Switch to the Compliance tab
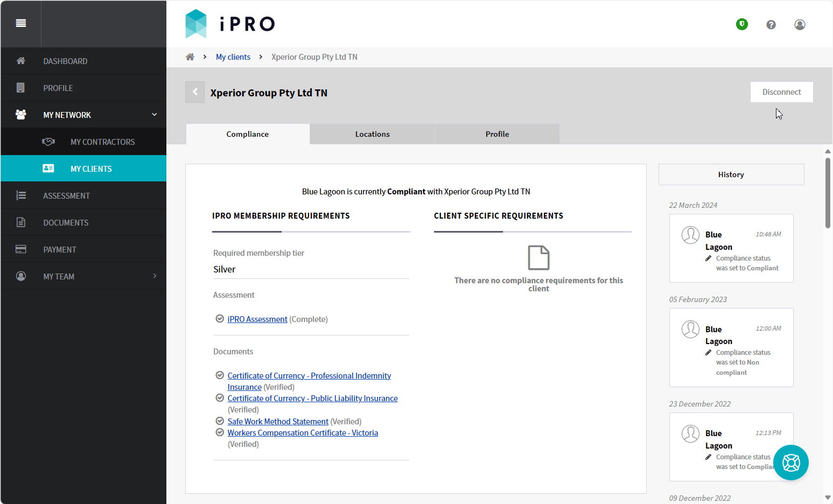Viewport: 833px width, 504px height. tap(248, 134)
